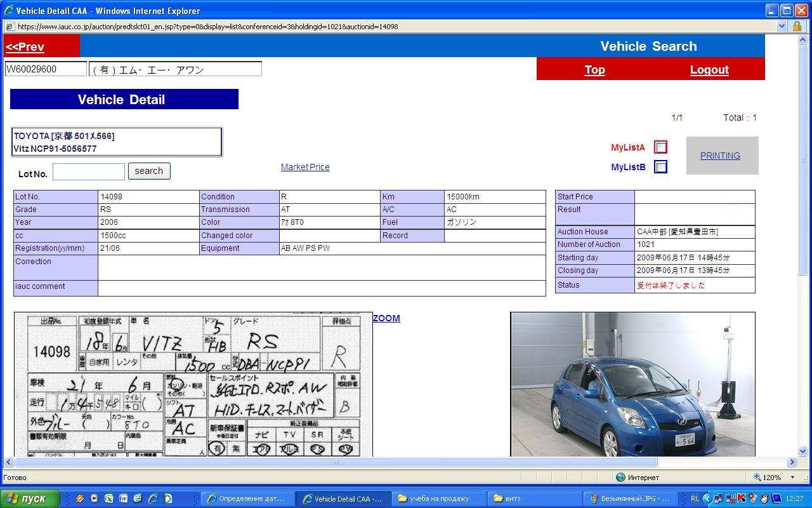Image resolution: width=812 pixels, height=508 pixels.
Task: Click the Japanese company name field
Action: [175, 69]
